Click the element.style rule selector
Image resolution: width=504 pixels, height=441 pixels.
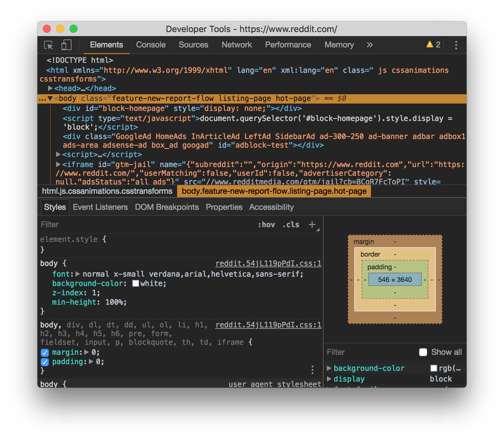click(69, 239)
